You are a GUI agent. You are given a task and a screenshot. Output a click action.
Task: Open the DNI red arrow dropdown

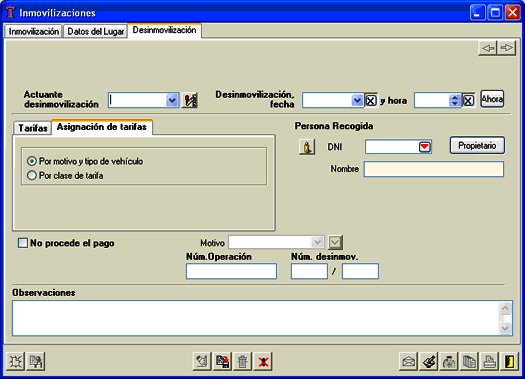pyautogui.click(x=425, y=147)
